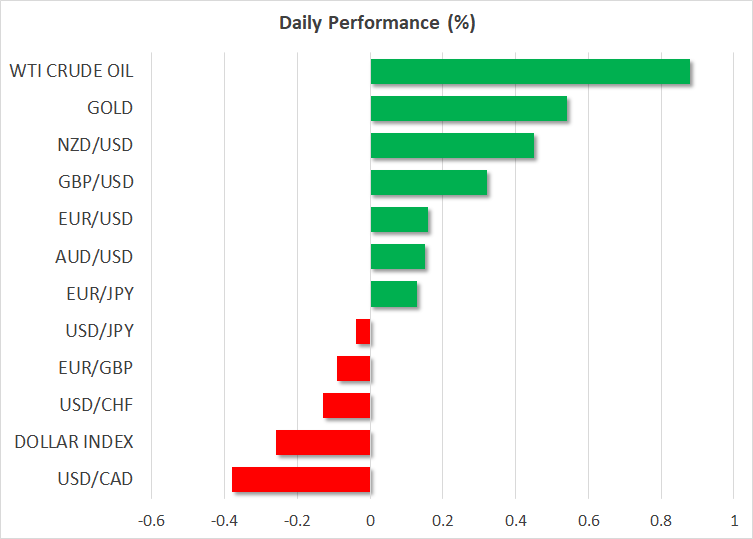Click the EUR/JPY bar

click(394, 294)
